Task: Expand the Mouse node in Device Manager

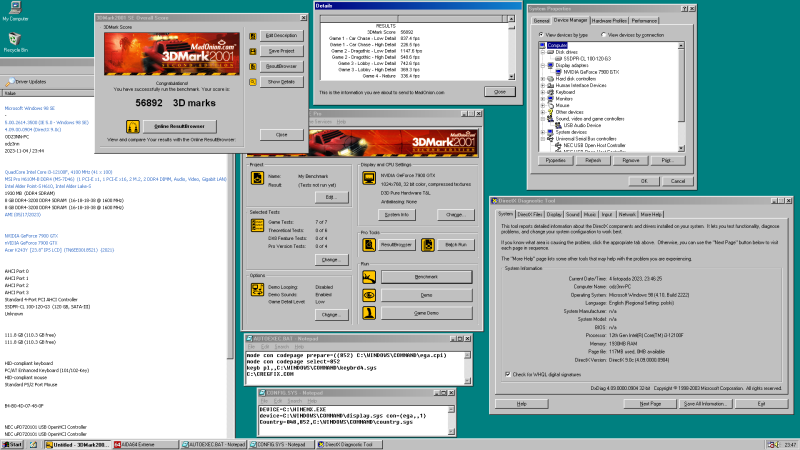Action: tap(543, 105)
